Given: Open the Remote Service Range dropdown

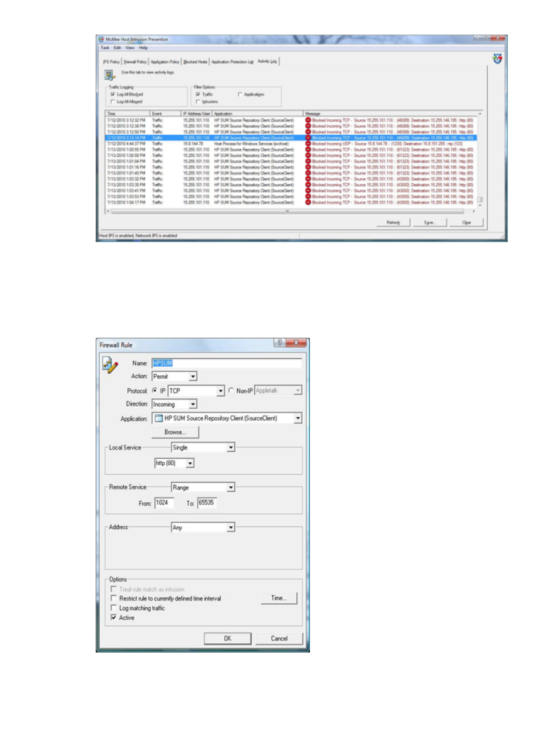Looking at the screenshot, I should click(x=231, y=488).
